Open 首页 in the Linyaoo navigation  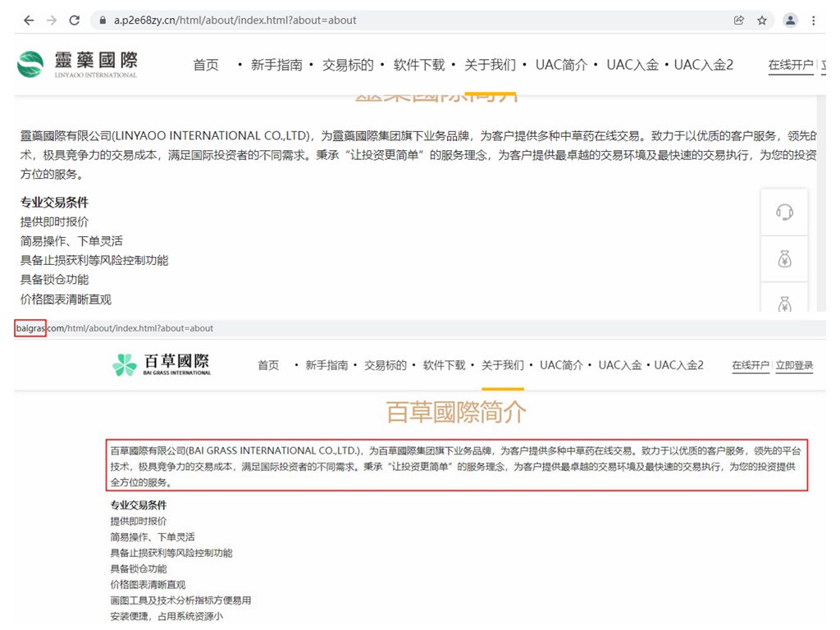pos(206,65)
